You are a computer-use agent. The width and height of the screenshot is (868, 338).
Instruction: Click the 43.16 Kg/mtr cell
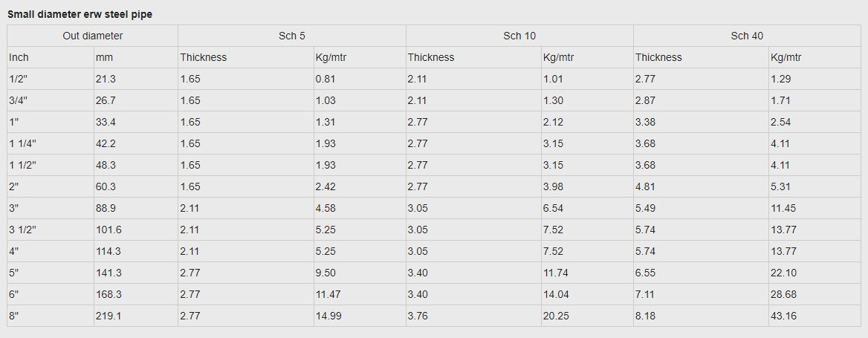tap(814, 316)
